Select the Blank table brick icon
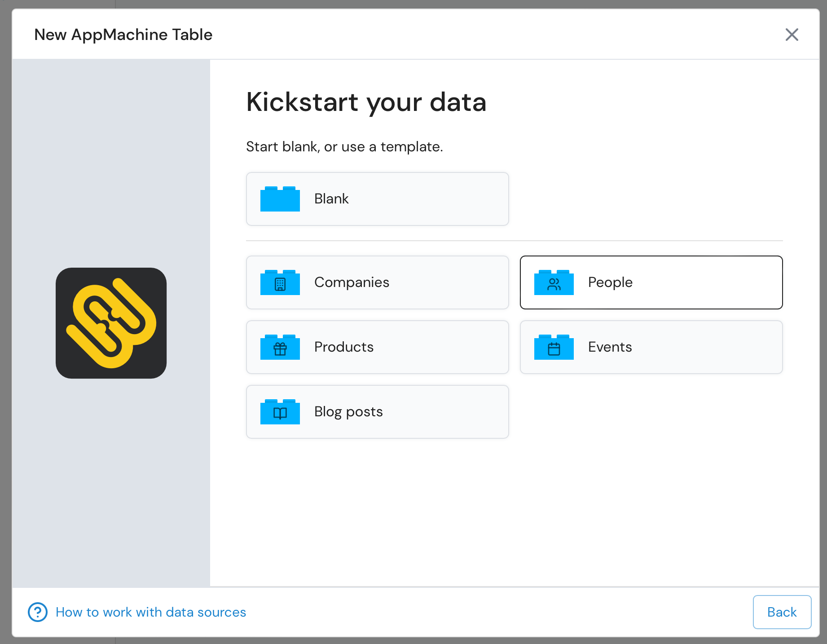 (x=280, y=199)
